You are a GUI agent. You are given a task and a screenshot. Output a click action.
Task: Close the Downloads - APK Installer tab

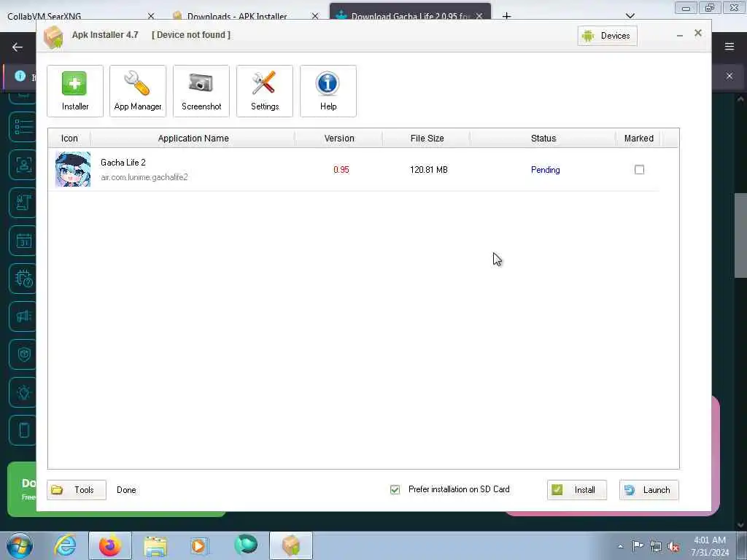[x=315, y=16]
